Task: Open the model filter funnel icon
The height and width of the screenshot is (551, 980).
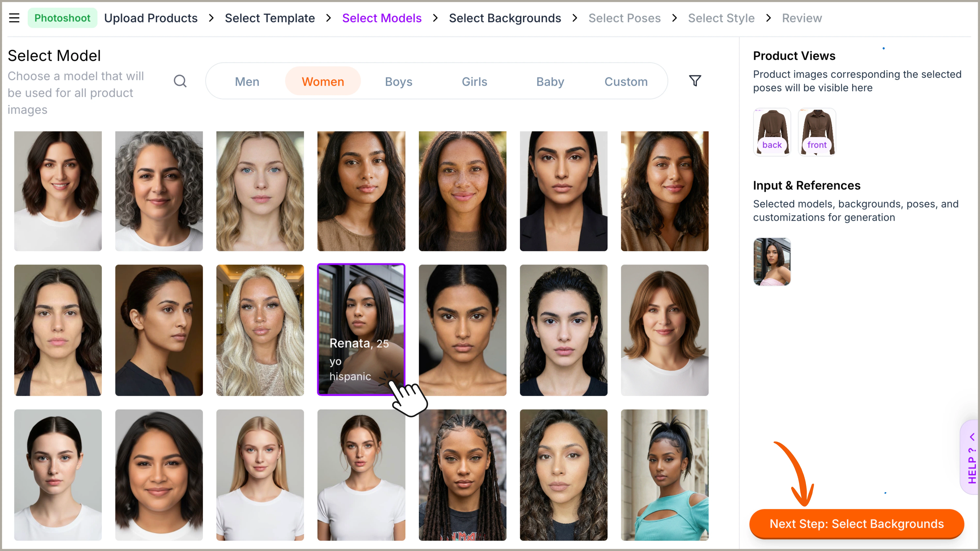Action: (695, 81)
